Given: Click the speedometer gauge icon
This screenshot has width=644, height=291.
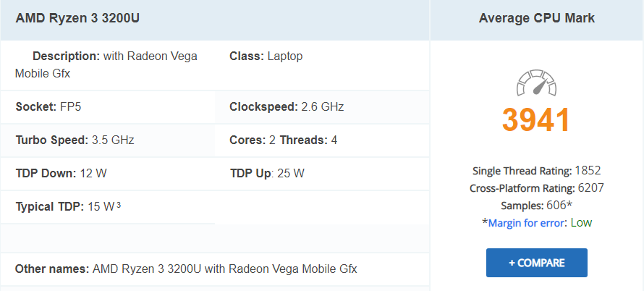Looking at the screenshot, I should coord(536,83).
